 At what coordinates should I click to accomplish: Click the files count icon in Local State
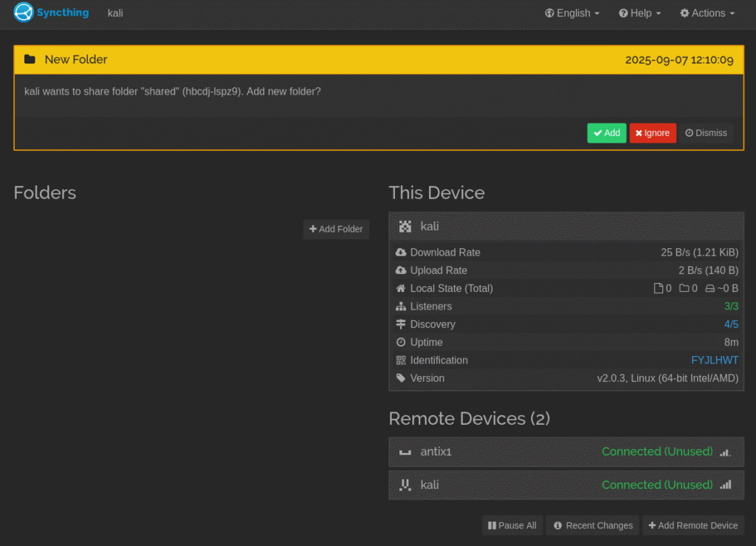click(x=658, y=288)
